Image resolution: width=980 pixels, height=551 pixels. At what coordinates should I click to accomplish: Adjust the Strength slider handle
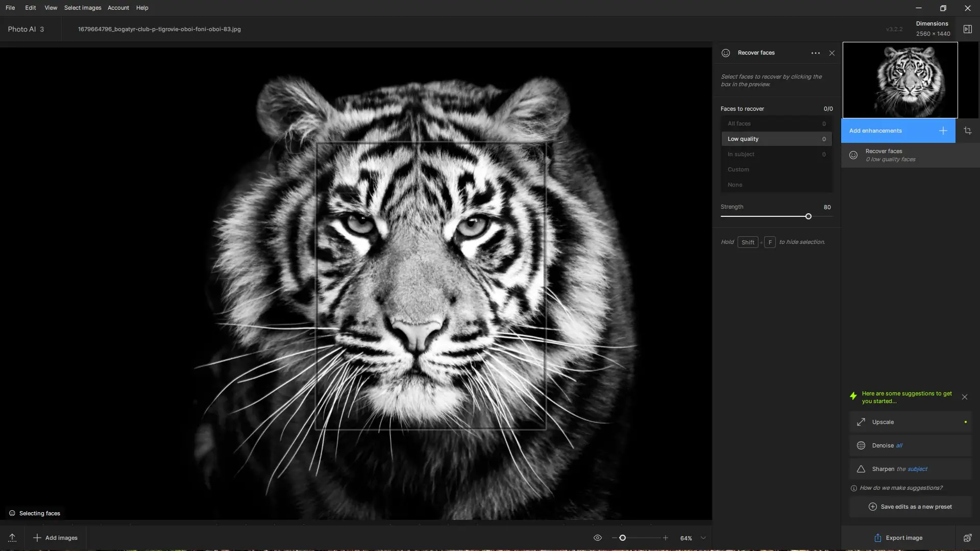(x=808, y=217)
